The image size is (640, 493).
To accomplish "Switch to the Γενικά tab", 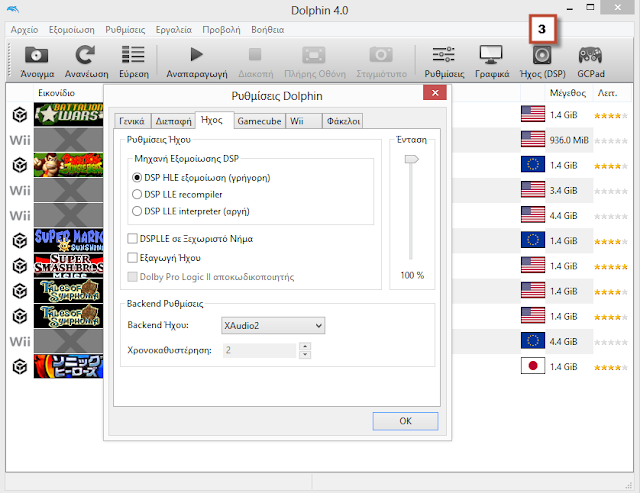I will coord(132,121).
